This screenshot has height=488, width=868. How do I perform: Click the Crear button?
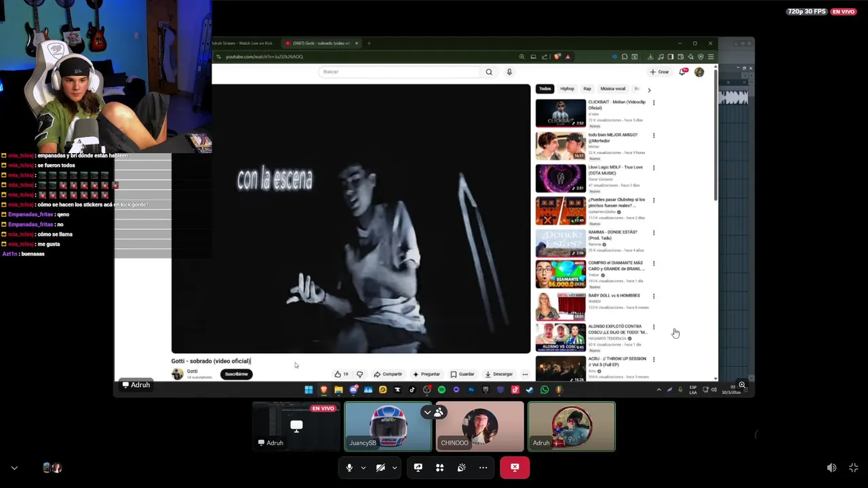[x=659, y=72]
